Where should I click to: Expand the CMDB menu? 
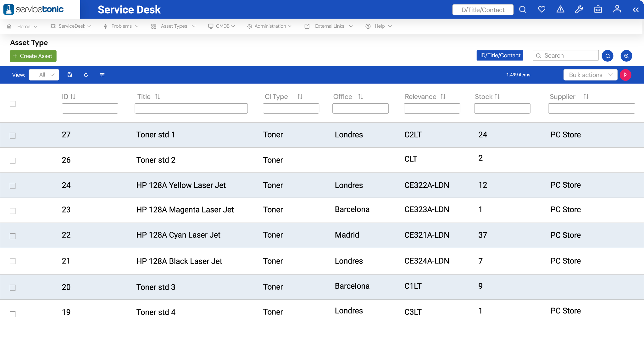(x=222, y=26)
